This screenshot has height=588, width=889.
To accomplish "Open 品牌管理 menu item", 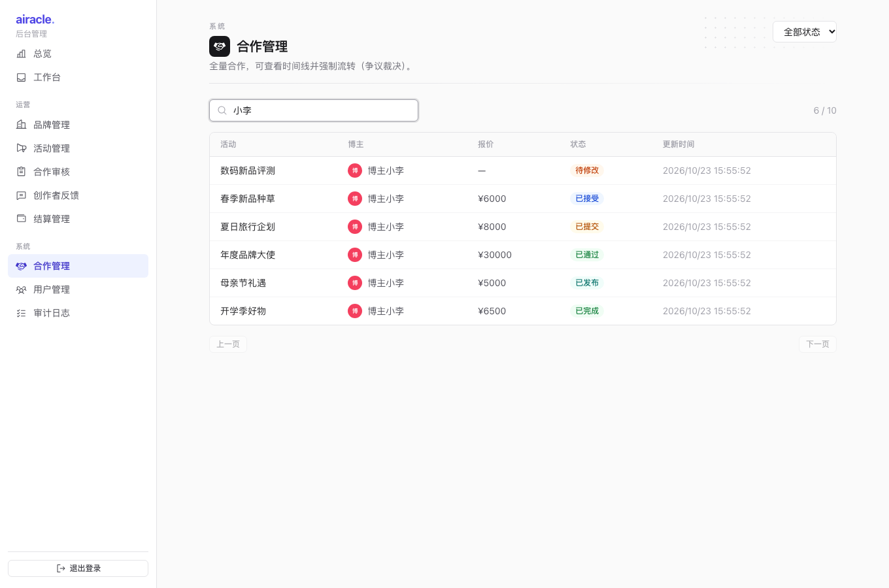I will 78,125.
